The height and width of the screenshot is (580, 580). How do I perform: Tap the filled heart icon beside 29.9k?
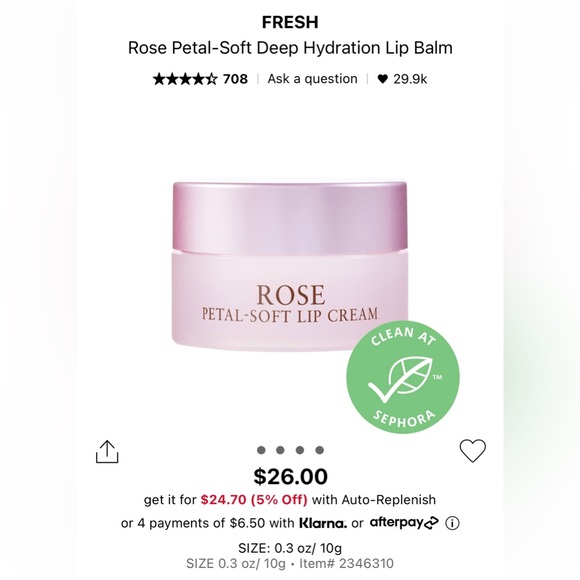[382, 79]
